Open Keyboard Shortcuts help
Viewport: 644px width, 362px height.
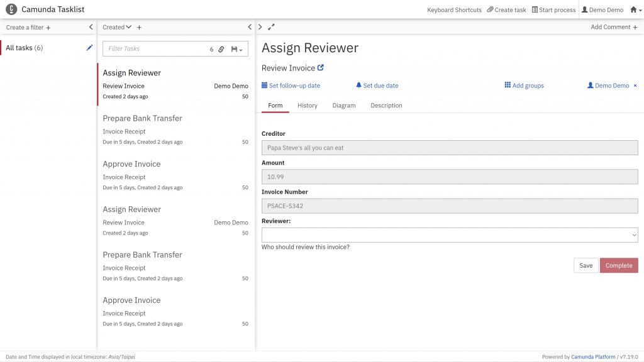(x=454, y=10)
